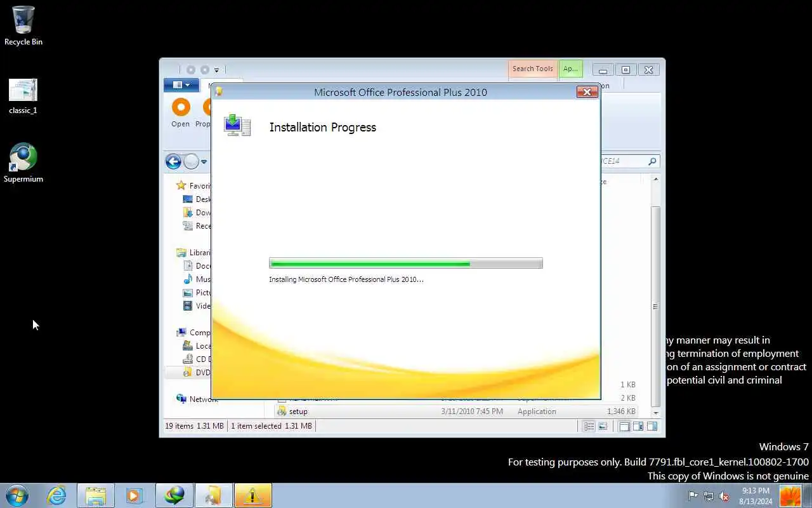The width and height of the screenshot is (812, 508).
Task: Click the Explorer Forward navigation button
Action: click(191, 161)
